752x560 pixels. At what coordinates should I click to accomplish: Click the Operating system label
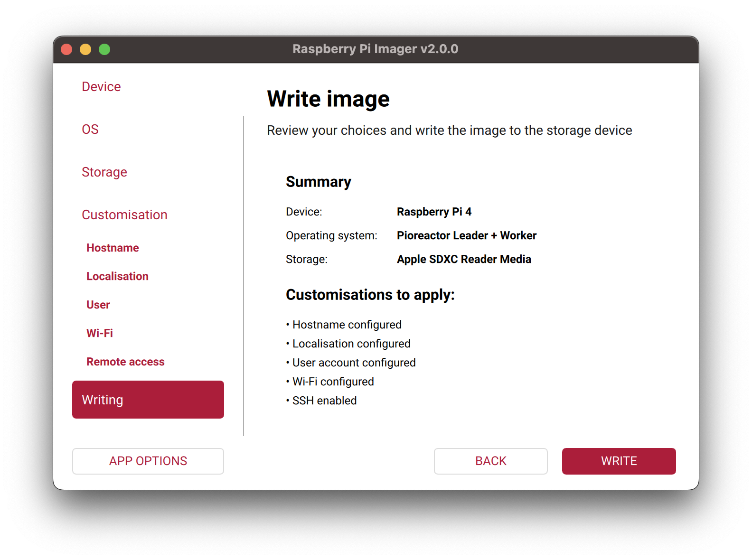coord(331,235)
